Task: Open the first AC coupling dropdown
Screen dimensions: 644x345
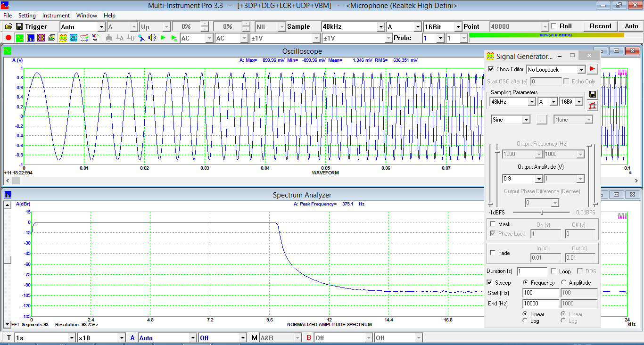Action: click(209, 38)
